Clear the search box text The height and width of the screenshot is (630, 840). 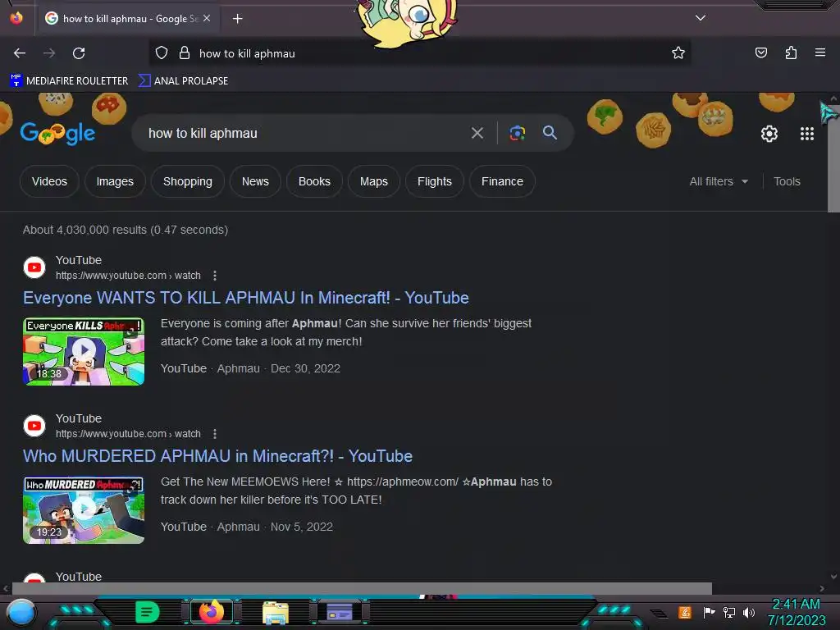(477, 133)
